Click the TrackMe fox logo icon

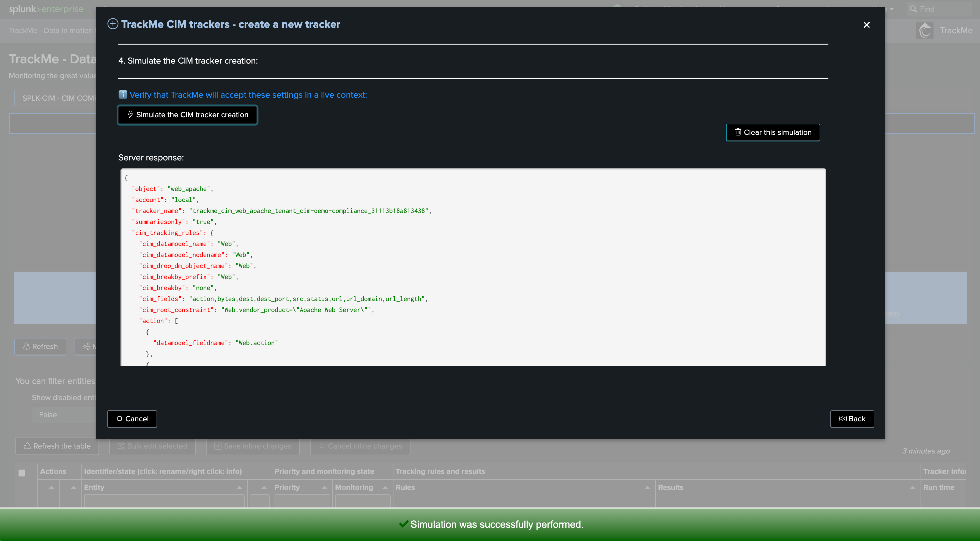click(x=925, y=31)
